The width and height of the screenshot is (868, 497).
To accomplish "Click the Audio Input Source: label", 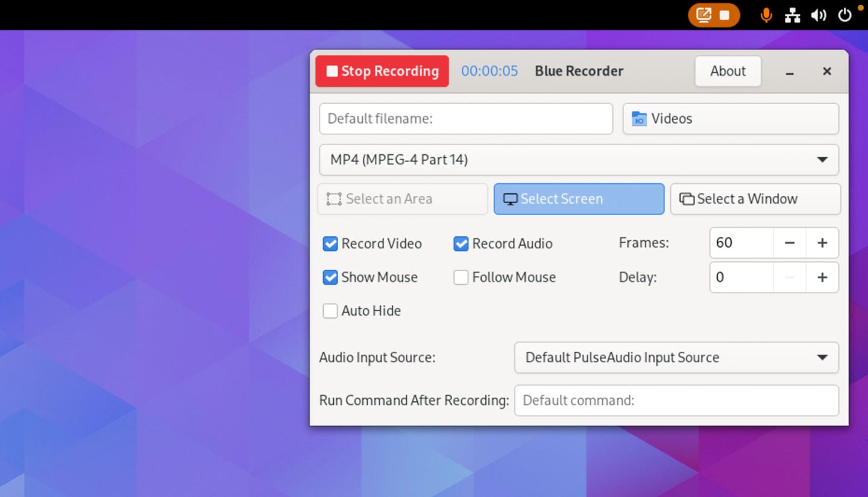I will (x=377, y=357).
